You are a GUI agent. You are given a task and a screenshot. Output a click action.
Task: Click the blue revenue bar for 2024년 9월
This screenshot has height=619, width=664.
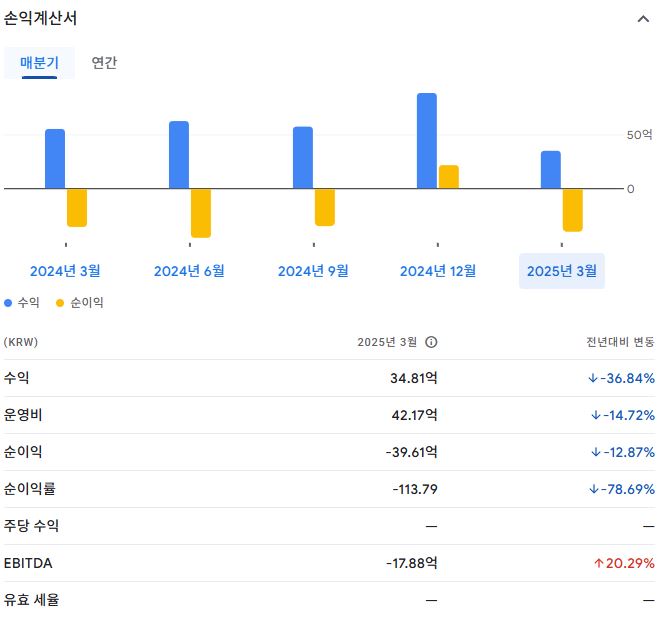(303, 158)
